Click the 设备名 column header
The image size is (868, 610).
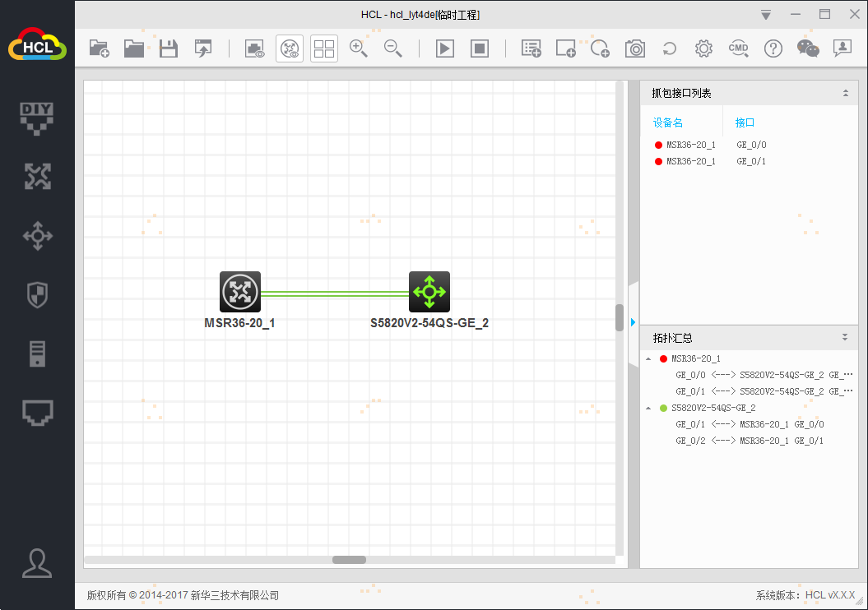[x=667, y=122]
